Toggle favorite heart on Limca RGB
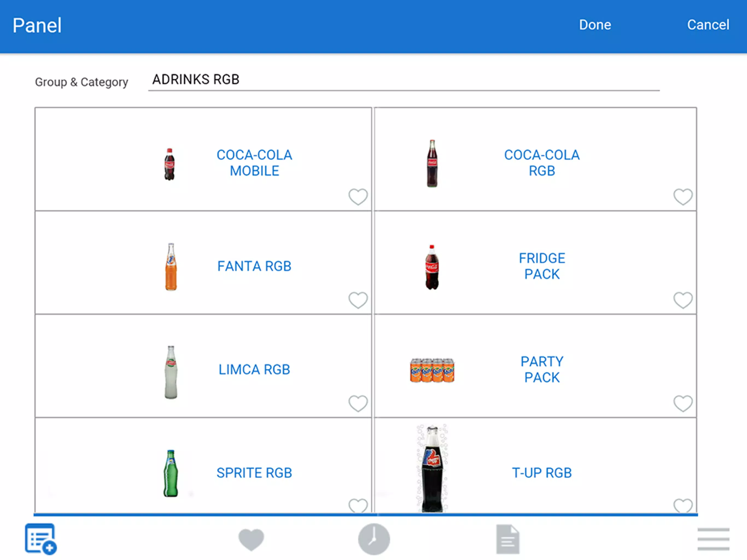The height and width of the screenshot is (560, 747). coord(358,403)
